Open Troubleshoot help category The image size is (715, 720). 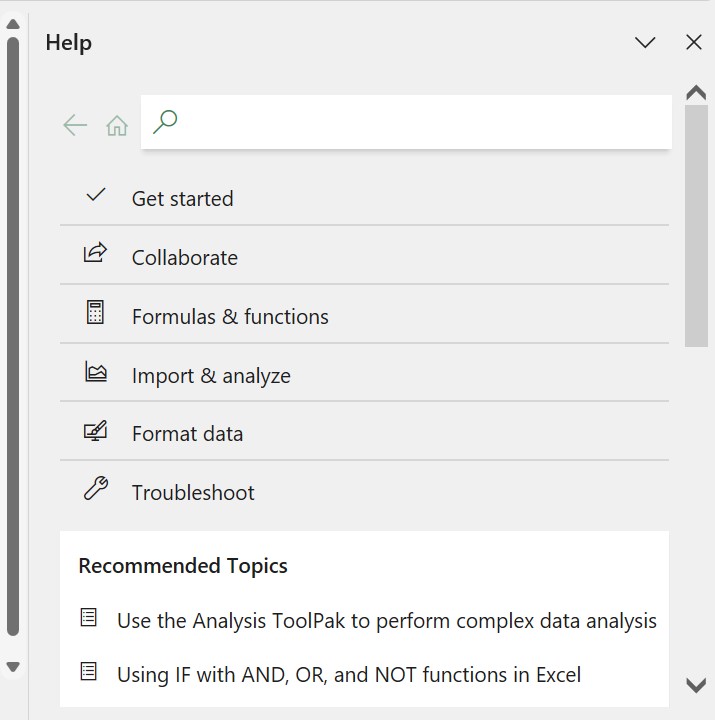pyautogui.click(x=364, y=493)
